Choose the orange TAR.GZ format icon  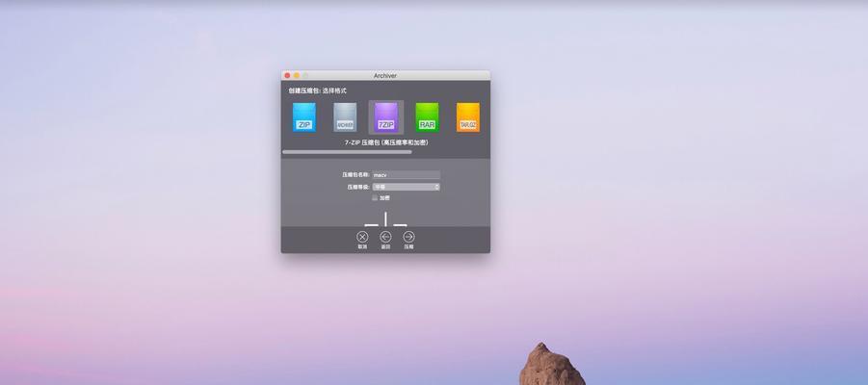468,117
